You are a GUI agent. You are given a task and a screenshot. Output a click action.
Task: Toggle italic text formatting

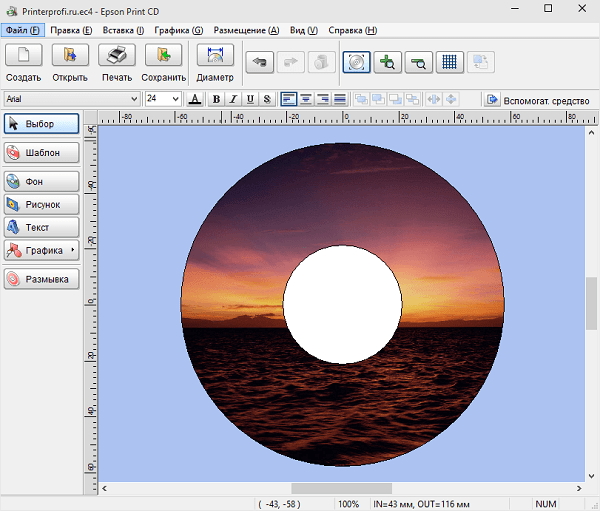coord(233,99)
